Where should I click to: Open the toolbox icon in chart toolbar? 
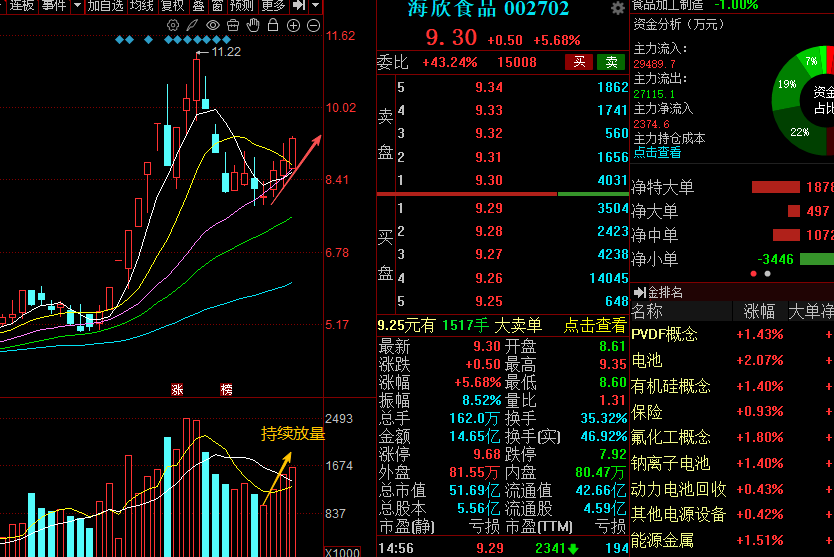point(233,25)
